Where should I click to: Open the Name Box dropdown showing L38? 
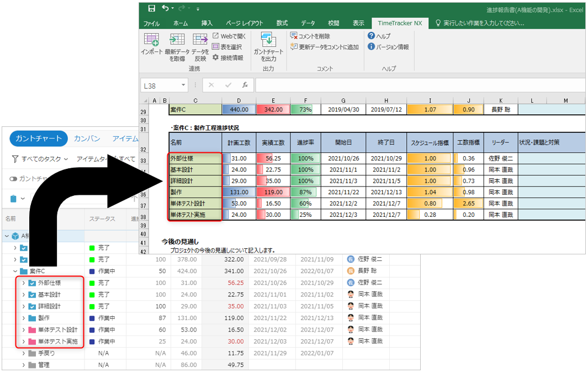point(183,86)
